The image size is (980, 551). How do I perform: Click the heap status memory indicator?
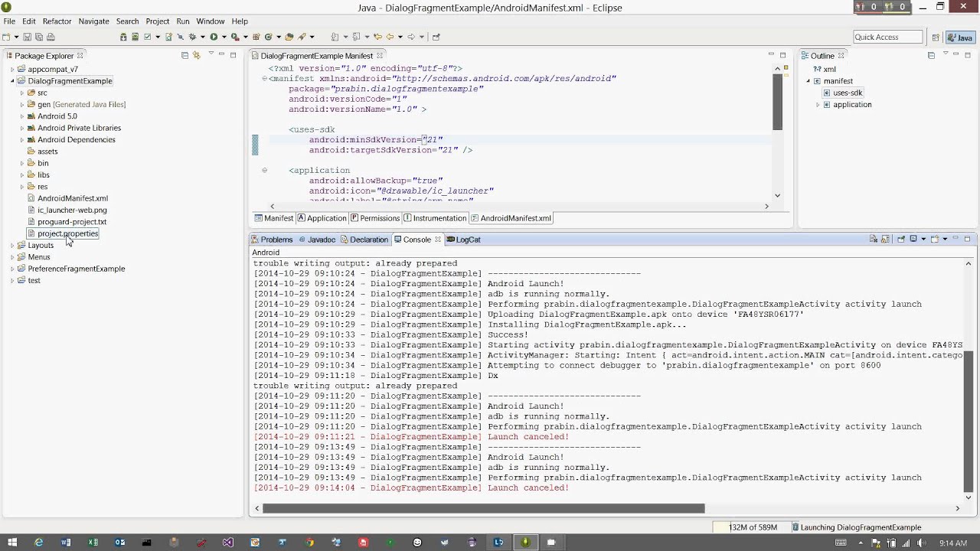(x=751, y=527)
